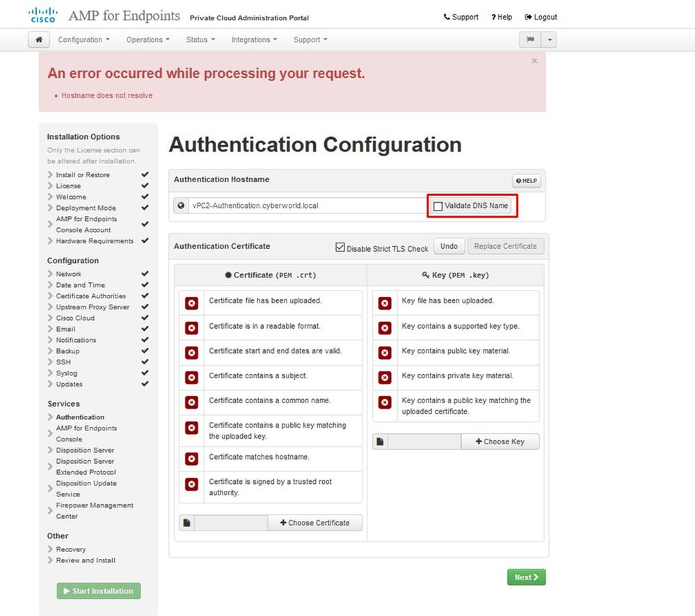This screenshot has height=616, width=695.
Task: Dismiss the error alert with X
Action: (534, 60)
